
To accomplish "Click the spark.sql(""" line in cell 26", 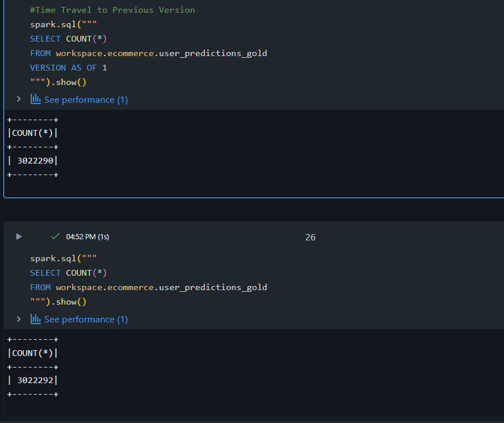I will point(64,258).
